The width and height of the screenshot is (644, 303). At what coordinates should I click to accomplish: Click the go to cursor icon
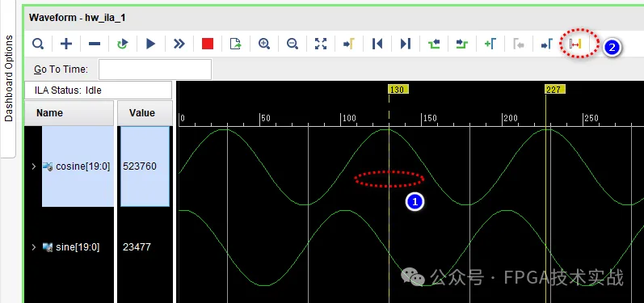tap(349, 44)
